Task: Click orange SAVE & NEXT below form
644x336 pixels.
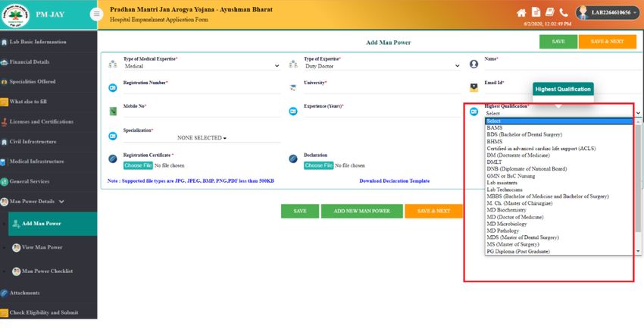Action: coord(433,211)
